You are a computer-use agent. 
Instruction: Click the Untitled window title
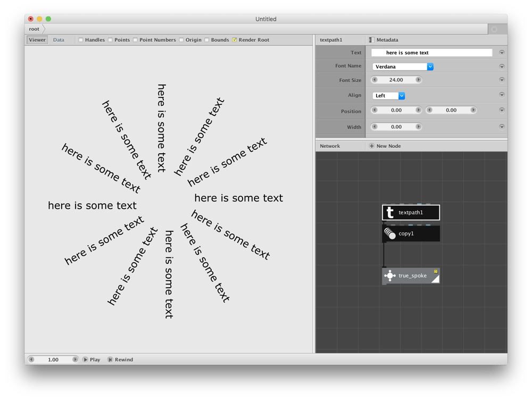pyautogui.click(x=265, y=19)
